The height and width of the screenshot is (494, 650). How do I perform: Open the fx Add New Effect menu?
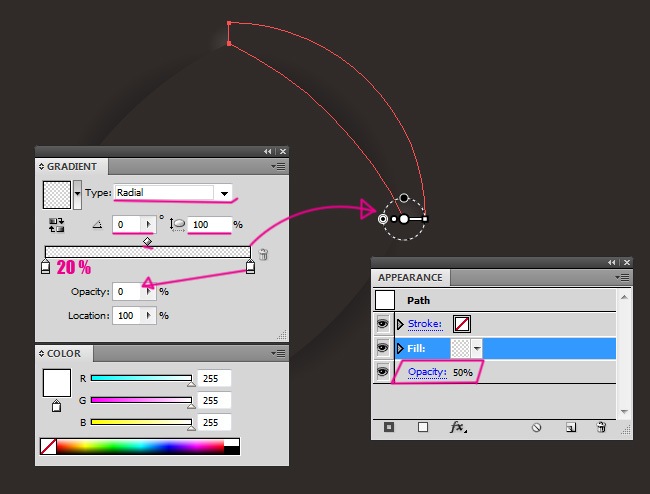click(x=457, y=427)
